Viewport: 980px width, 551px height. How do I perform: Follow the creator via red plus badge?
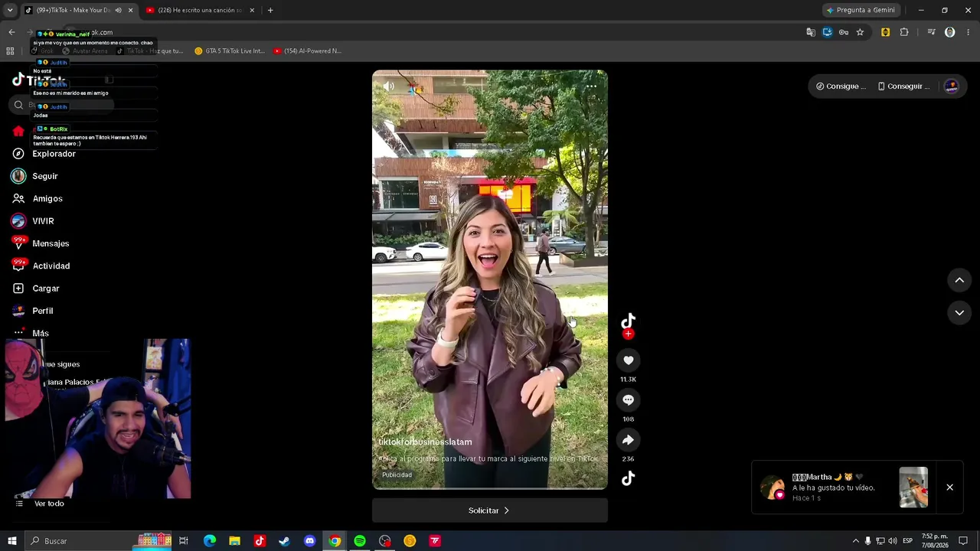coord(628,334)
